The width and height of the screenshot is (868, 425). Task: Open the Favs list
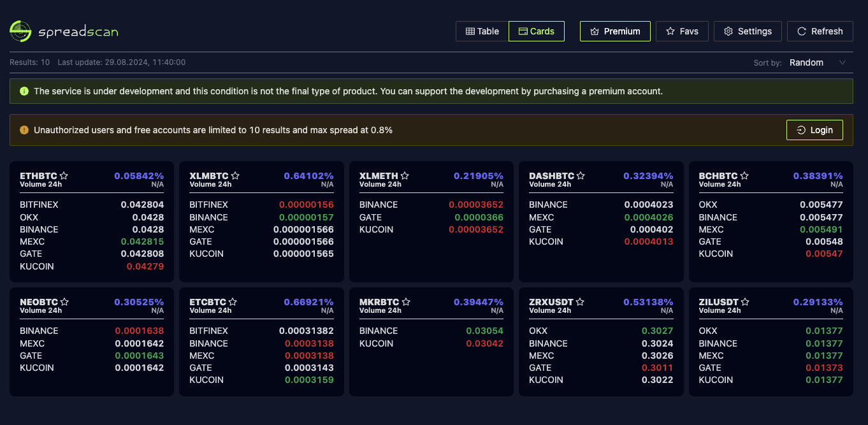[x=682, y=31]
